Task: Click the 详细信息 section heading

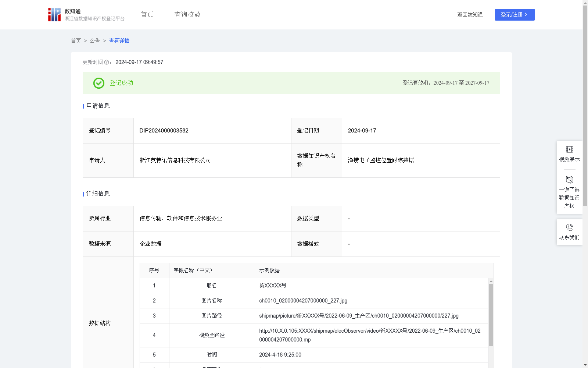Action: pos(98,194)
